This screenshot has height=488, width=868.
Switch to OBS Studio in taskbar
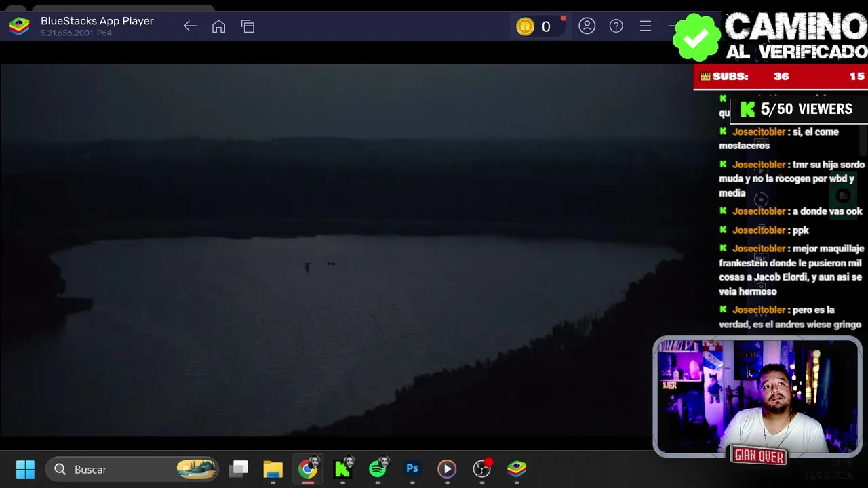pos(482,469)
